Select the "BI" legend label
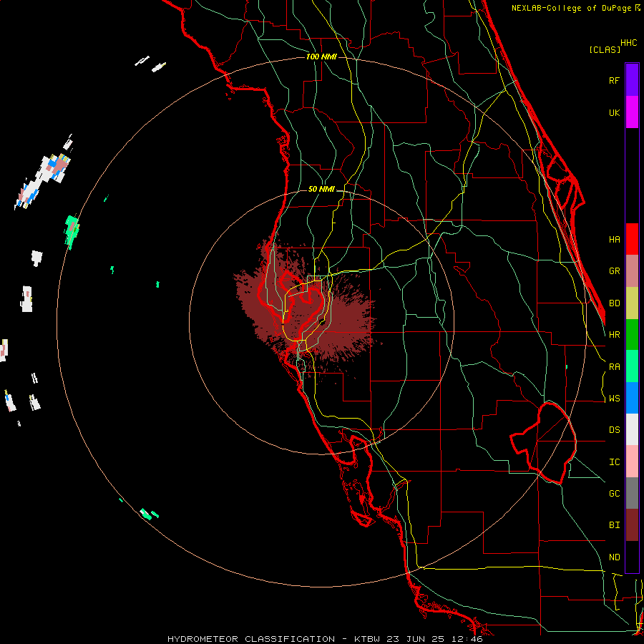The image size is (644, 644). click(x=614, y=525)
